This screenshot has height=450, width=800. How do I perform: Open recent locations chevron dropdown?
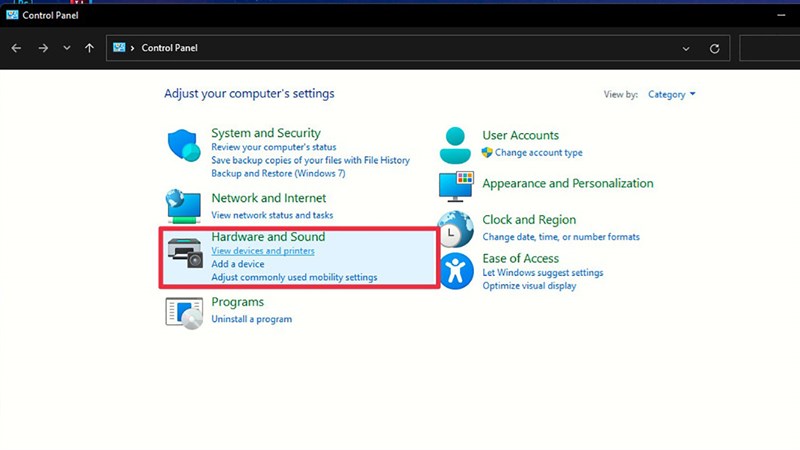point(67,48)
